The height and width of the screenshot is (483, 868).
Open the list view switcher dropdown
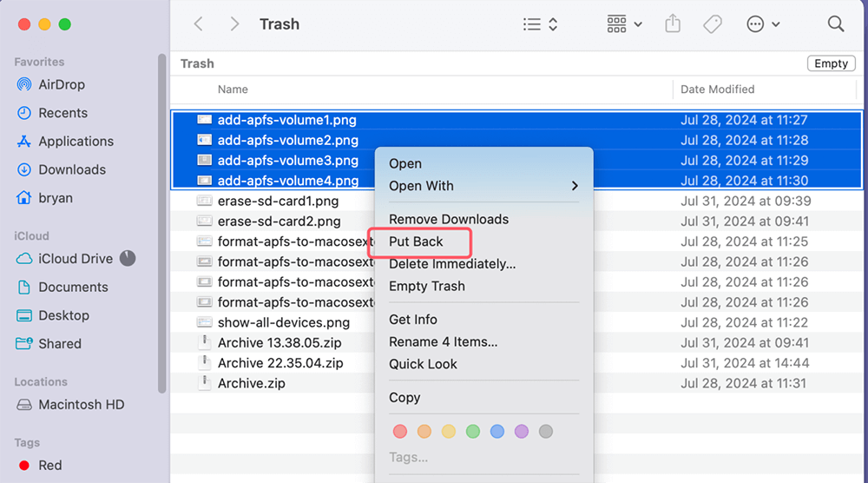click(540, 24)
